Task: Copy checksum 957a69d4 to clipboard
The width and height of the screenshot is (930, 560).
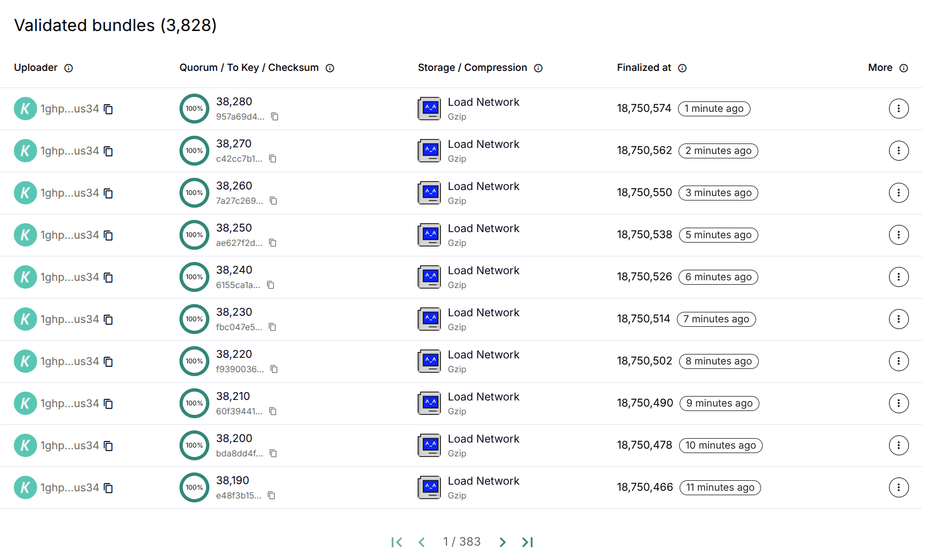Action: 274,117
